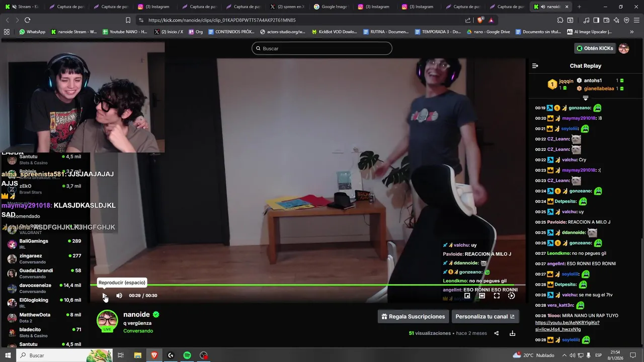Image resolution: width=644 pixels, height=362 pixels.
Task: Focus the Kick Buscar search field
Action: (x=322, y=48)
